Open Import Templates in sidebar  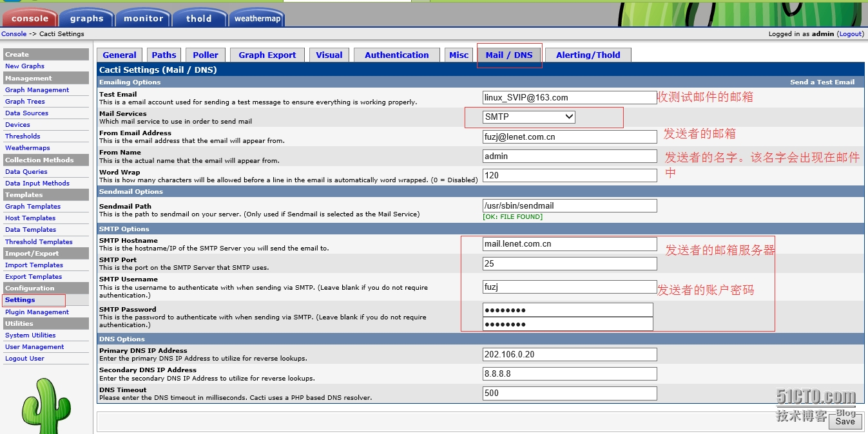click(x=34, y=265)
